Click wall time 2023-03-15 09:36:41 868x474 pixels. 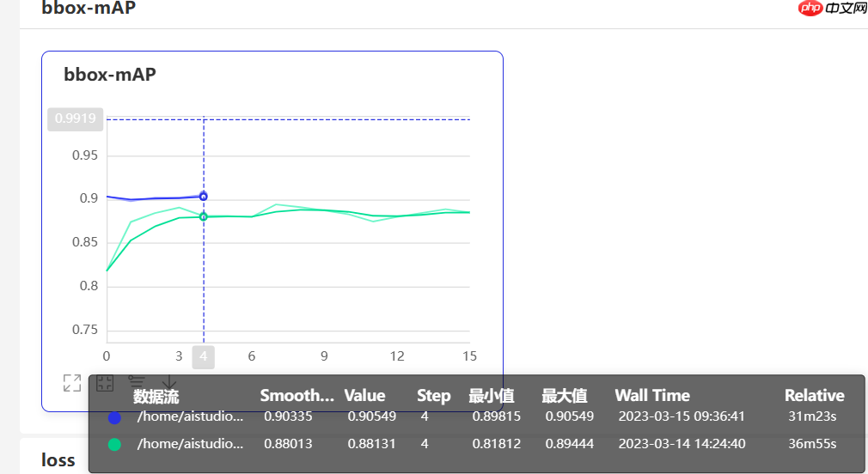coord(682,416)
